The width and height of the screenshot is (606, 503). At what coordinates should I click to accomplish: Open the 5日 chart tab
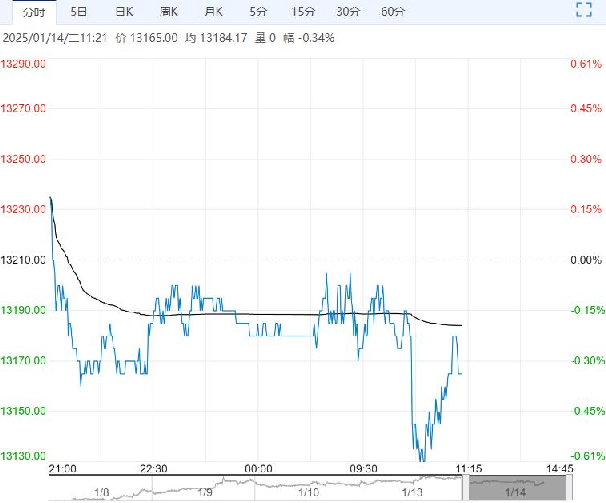tap(78, 12)
